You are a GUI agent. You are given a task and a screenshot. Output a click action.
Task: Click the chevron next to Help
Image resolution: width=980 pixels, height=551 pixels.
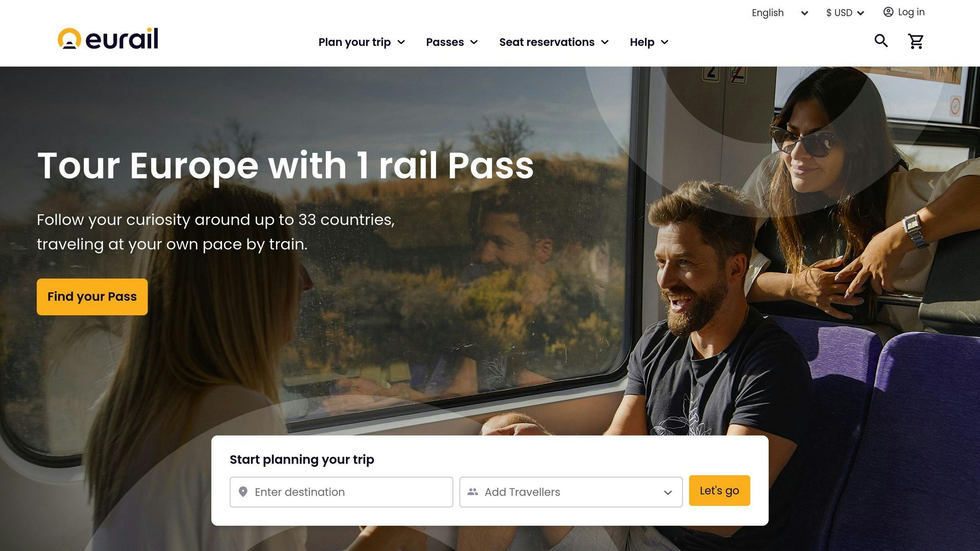[664, 42]
